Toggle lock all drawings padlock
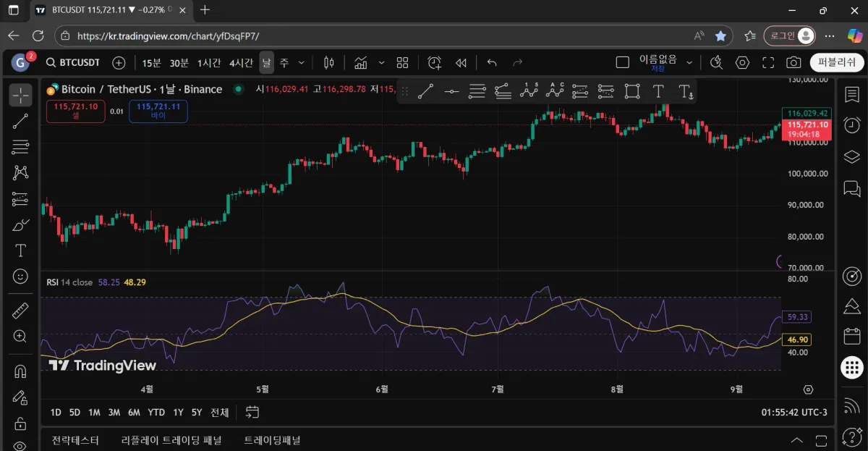 tap(20, 423)
